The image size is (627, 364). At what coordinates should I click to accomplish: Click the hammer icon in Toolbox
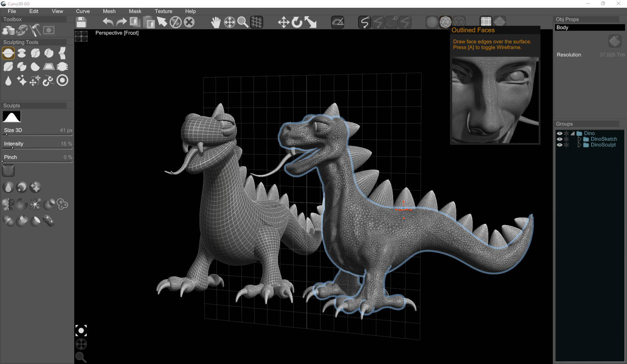(35, 30)
